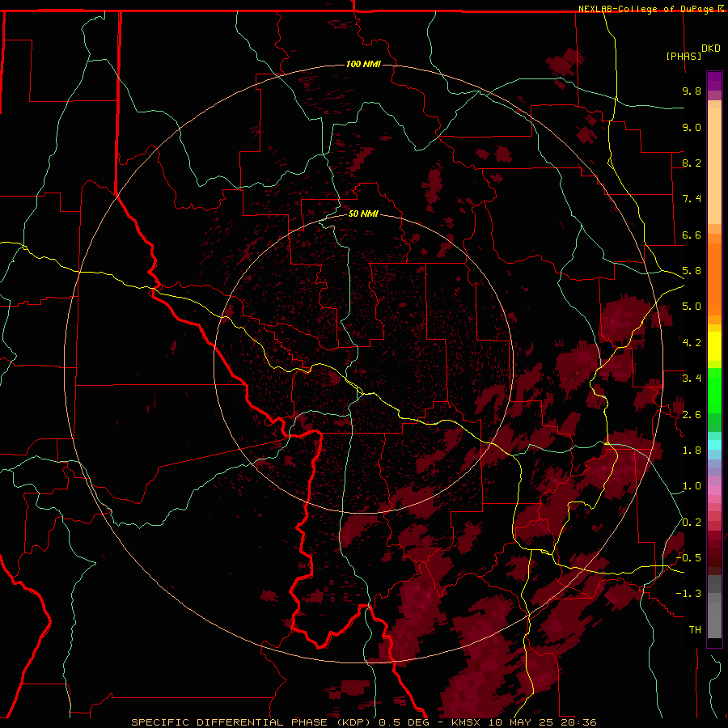Click the -0.5 value on color scale
Viewport: 728px width, 728px height.
tap(688, 558)
